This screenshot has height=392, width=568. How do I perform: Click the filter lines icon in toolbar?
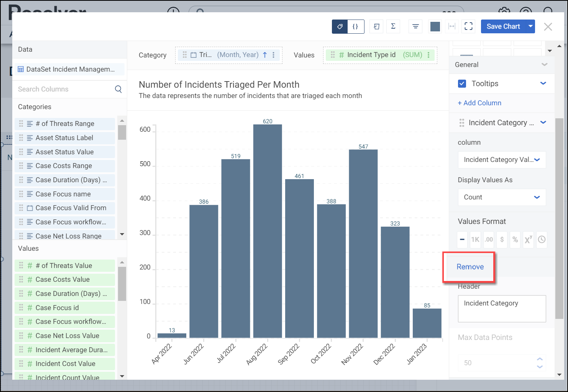(415, 26)
